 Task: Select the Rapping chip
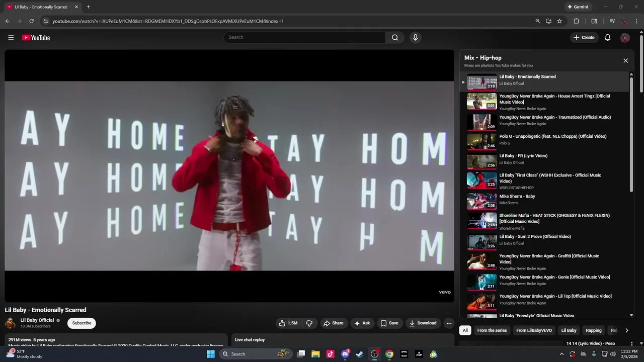[594, 330]
